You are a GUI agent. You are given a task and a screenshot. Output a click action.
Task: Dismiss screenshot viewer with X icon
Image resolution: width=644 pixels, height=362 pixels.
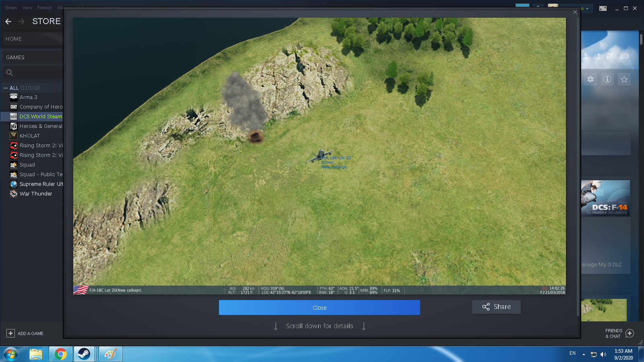coord(575,12)
